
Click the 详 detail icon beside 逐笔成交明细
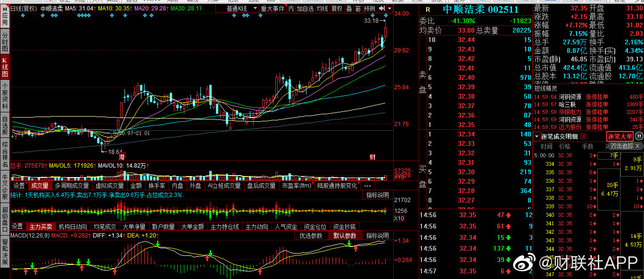583,136
